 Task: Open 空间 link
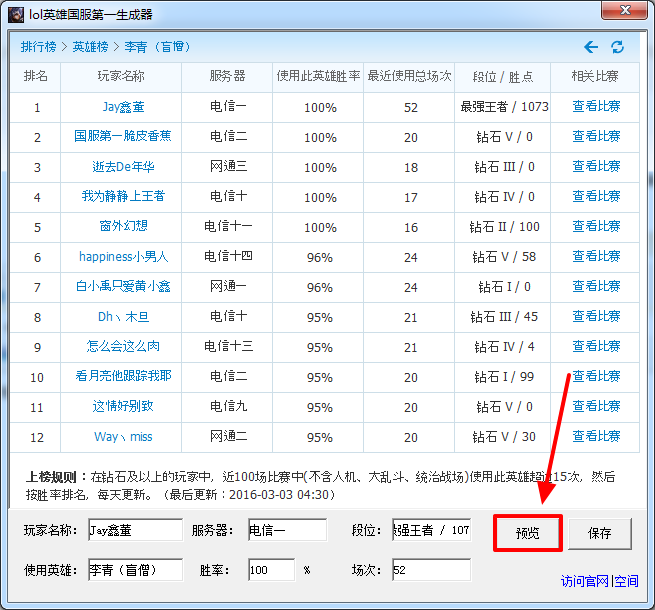[627, 580]
